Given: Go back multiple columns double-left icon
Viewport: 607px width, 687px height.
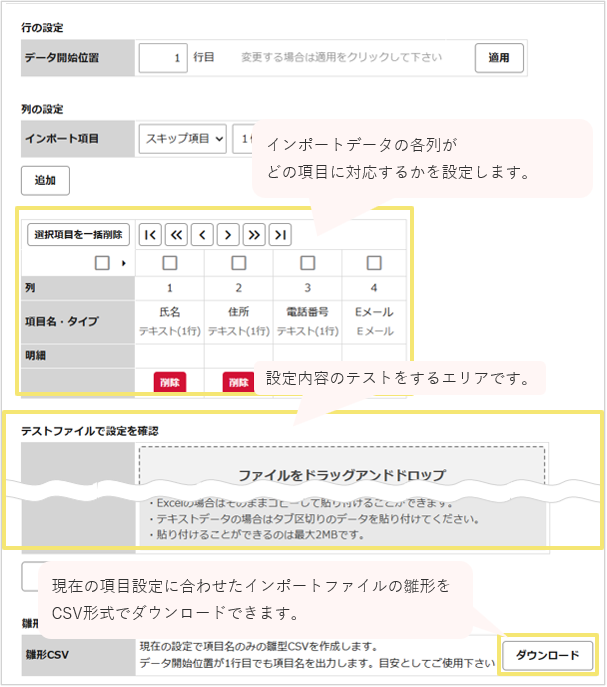Looking at the screenshot, I should 176,235.
